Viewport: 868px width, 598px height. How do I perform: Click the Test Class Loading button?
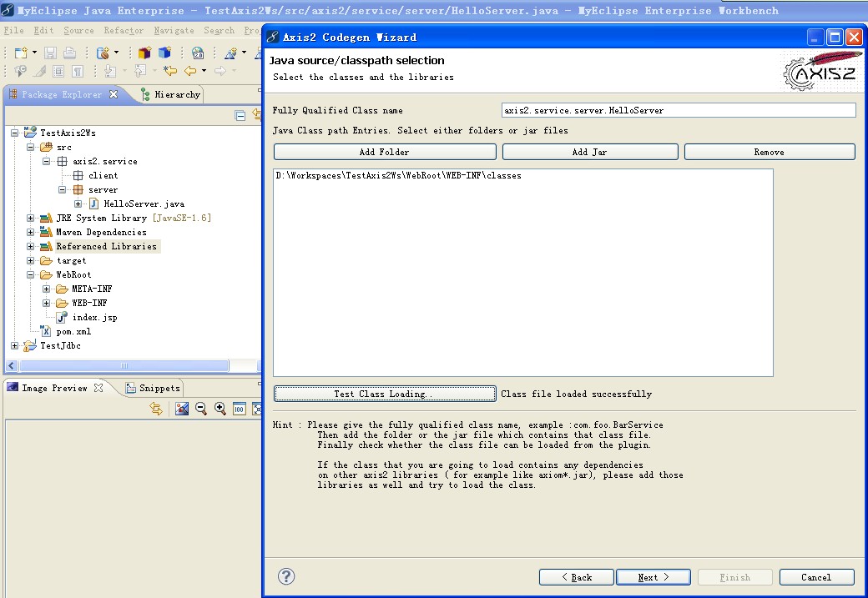pos(385,394)
